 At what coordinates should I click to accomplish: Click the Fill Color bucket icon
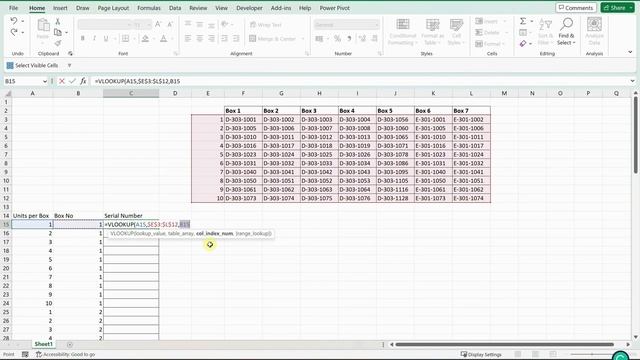point(145,39)
